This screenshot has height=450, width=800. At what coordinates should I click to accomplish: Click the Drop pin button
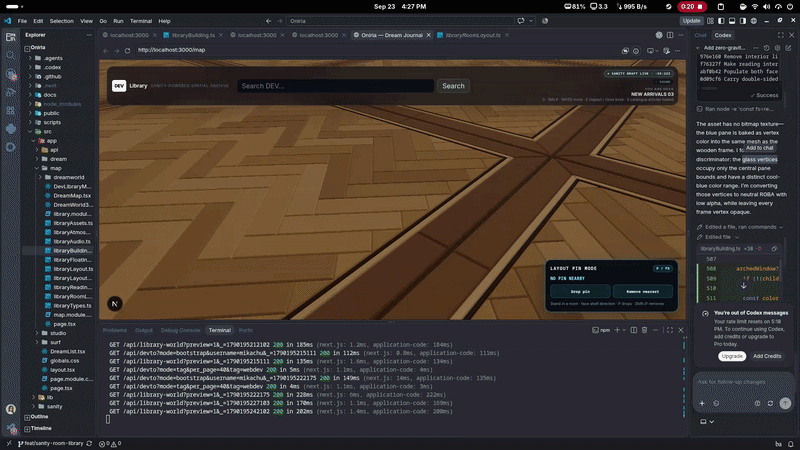coord(580,292)
